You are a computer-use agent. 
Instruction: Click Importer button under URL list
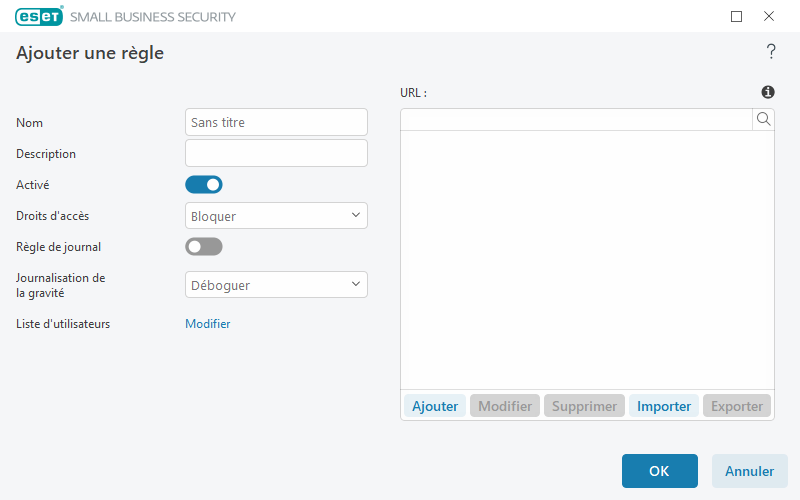coord(664,406)
